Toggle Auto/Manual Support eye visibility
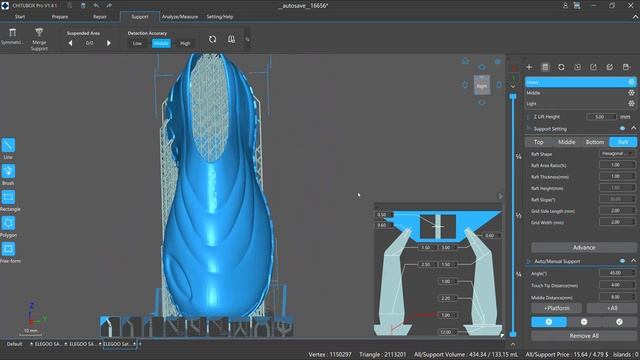This screenshot has height=360, width=640. [x=622, y=261]
